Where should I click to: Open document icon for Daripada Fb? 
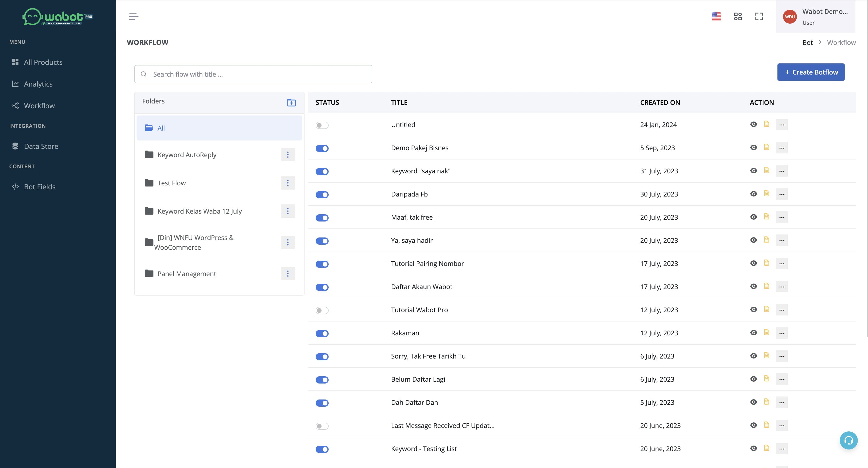click(767, 193)
